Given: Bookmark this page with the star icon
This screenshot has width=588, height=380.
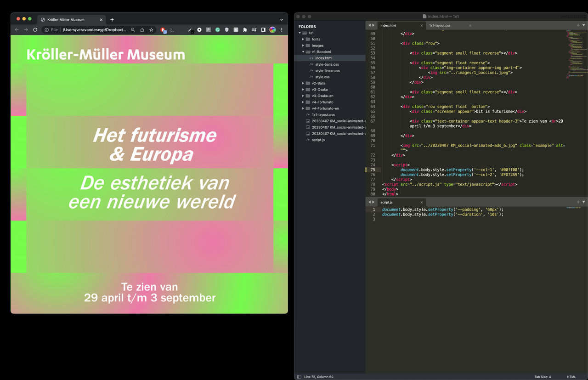Looking at the screenshot, I should [151, 30].
